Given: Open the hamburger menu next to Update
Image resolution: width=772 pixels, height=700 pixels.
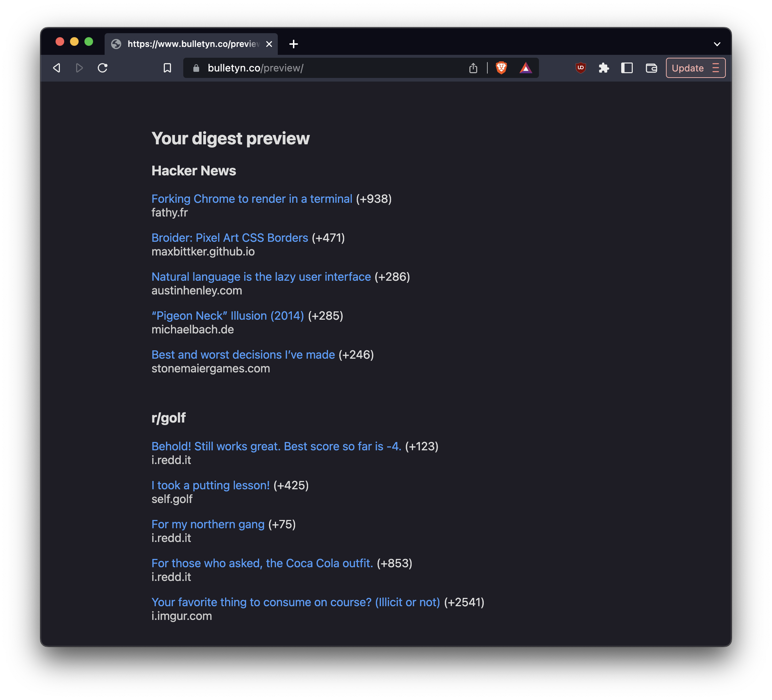Looking at the screenshot, I should (x=716, y=68).
